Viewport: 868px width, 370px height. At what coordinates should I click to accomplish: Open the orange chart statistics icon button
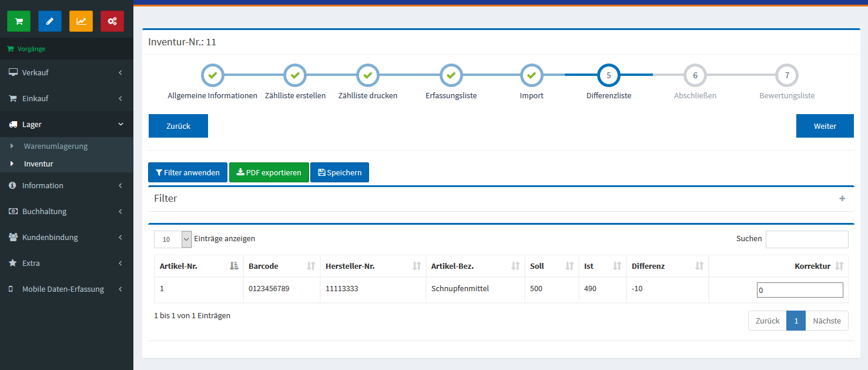pos(81,21)
